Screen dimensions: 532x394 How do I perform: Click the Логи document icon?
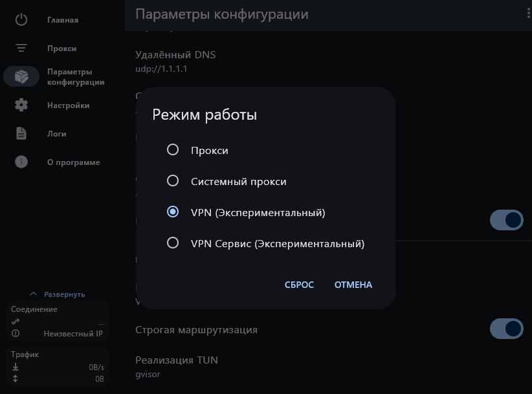point(21,133)
